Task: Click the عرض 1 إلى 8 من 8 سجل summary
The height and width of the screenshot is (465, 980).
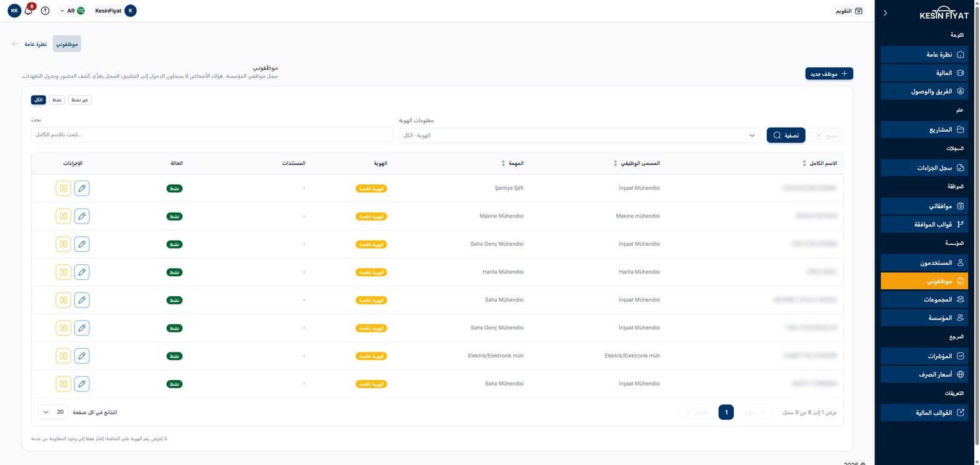Action: (x=810, y=412)
